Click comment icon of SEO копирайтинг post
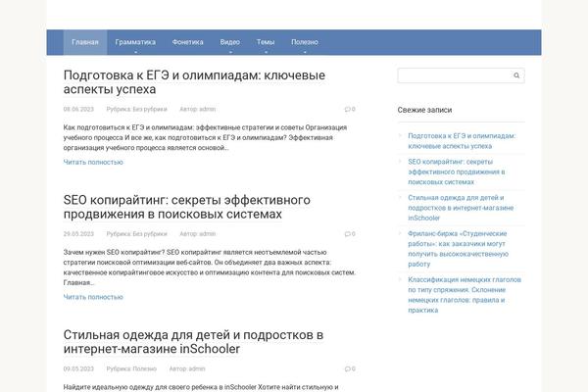 (x=350, y=233)
